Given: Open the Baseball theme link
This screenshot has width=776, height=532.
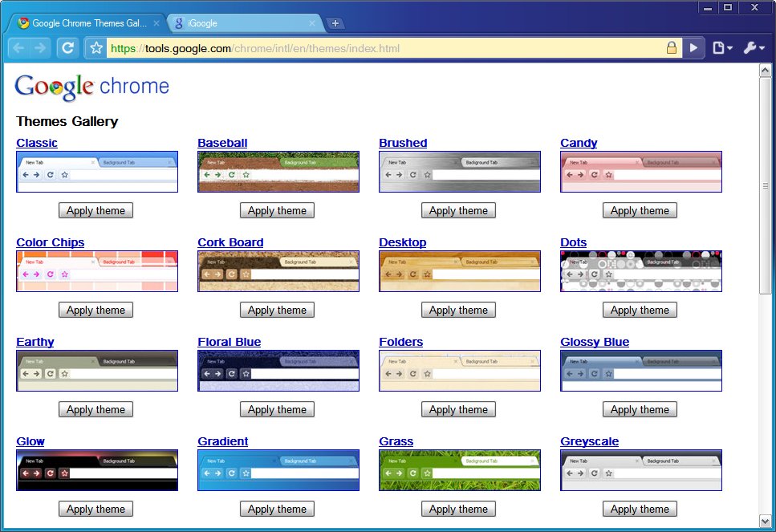Looking at the screenshot, I should click(x=222, y=143).
